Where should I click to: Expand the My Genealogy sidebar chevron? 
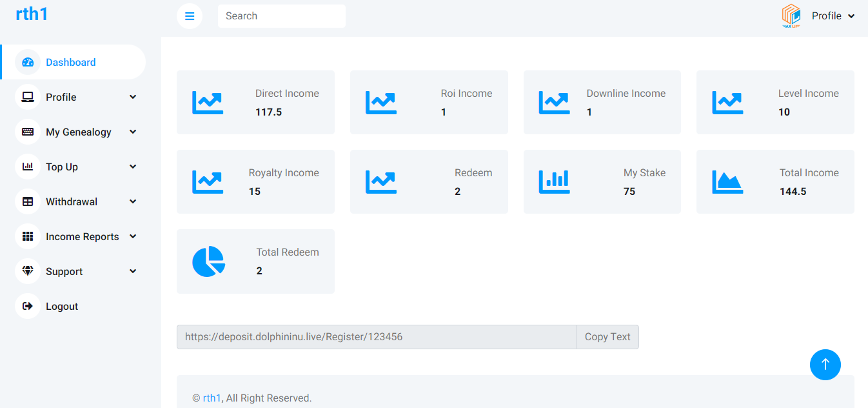[133, 132]
